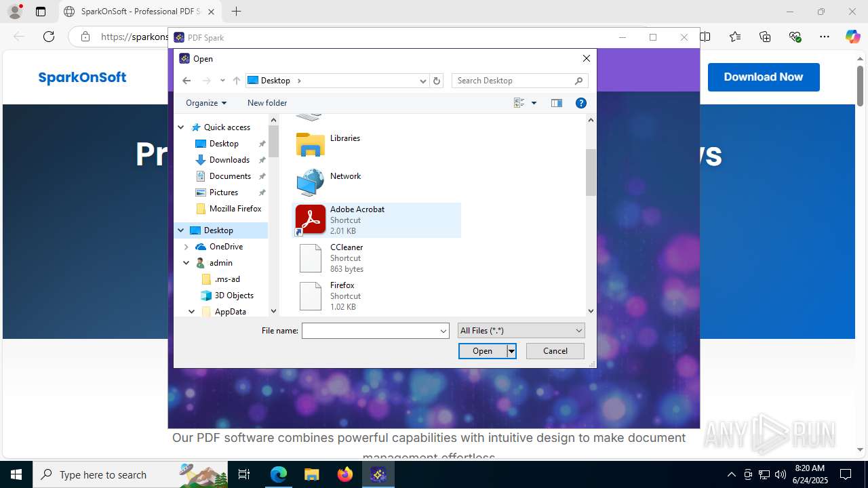Viewport: 868px width, 488px height.
Task: Open Edge Favorites star icon
Action: (x=735, y=37)
